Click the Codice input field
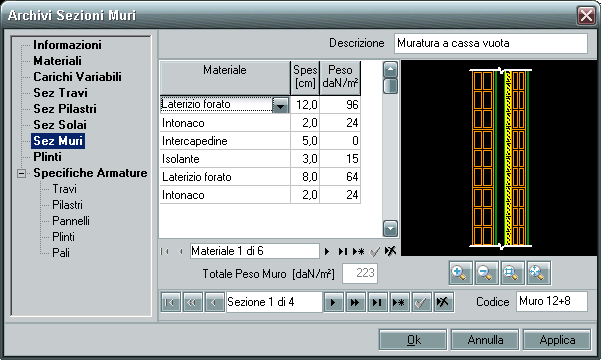601x360 pixels. click(x=552, y=301)
